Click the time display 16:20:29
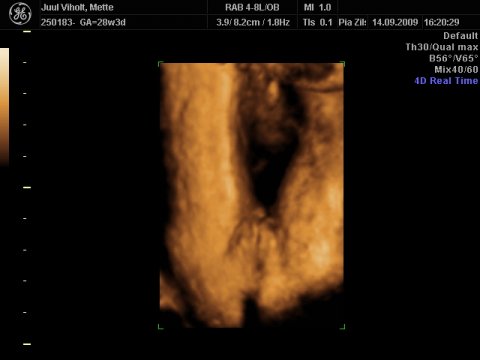Screen dimensions: 480x360 (442, 22)
